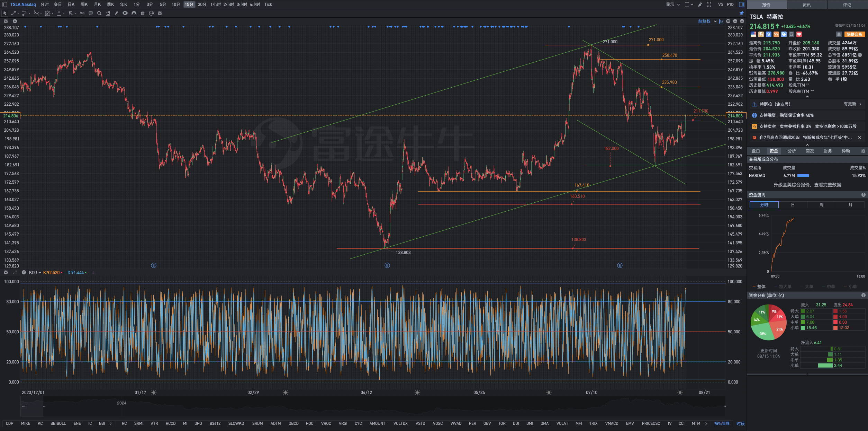Select the trend line drawing tool
This screenshot has width=868, height=431.
coord(14,13)
